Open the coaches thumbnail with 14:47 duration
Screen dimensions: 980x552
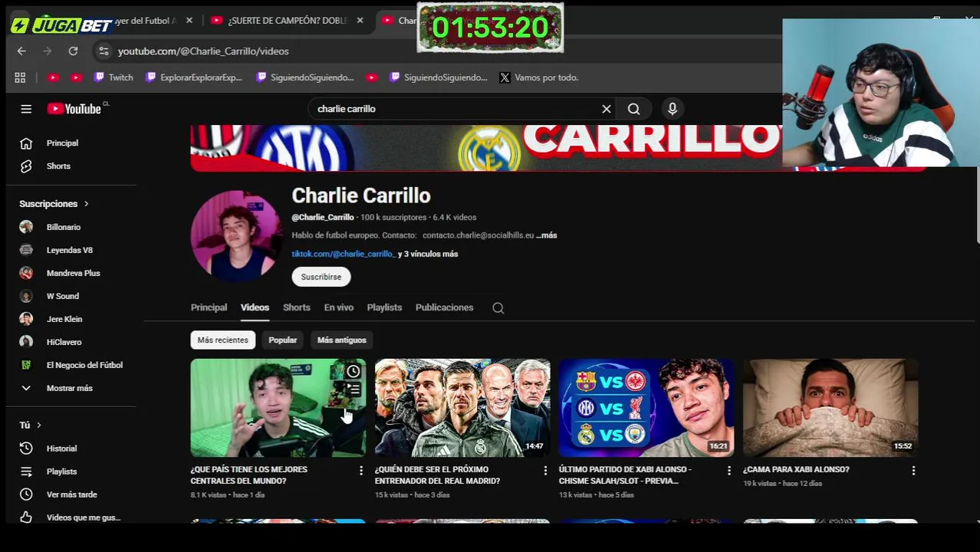pyautogui.click(x=462, y=408)
